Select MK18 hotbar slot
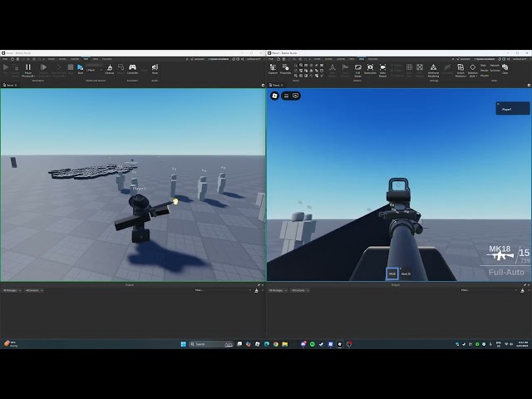This screenshot has height=399, width=532. coord(392,273)
